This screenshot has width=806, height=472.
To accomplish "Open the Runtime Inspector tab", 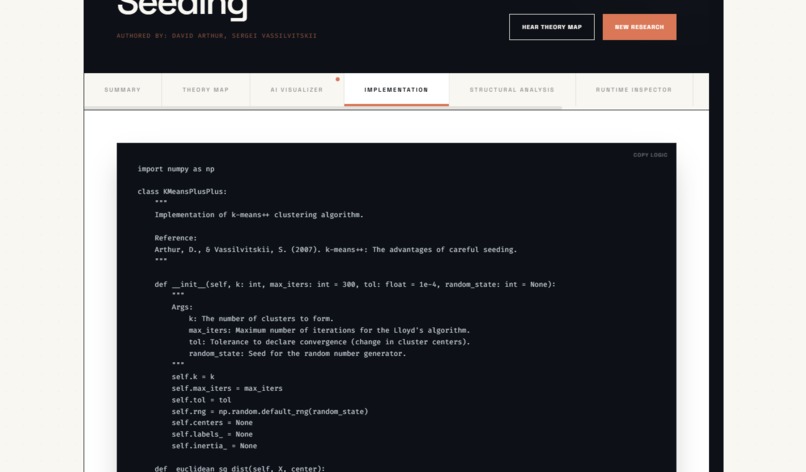I will (634, 90).
